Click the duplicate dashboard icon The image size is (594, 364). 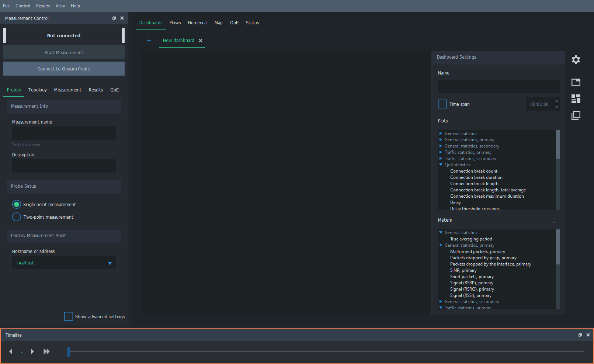(x=576, y=116)
